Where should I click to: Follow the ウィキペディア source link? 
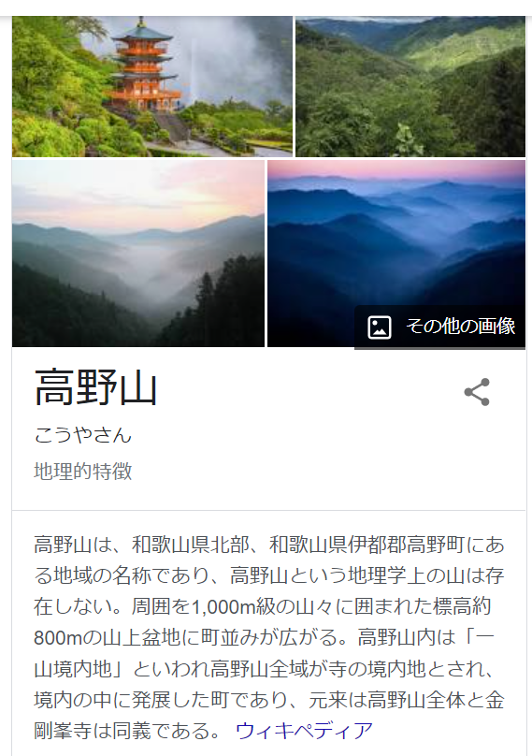[x=304, y=731]
